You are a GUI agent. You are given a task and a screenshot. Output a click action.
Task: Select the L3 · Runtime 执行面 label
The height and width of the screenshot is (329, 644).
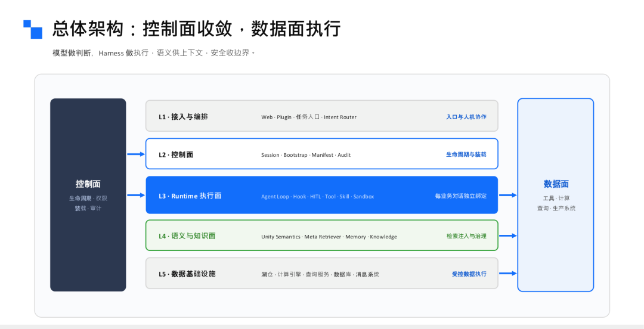pyautogui.click(x=190, y=196)
